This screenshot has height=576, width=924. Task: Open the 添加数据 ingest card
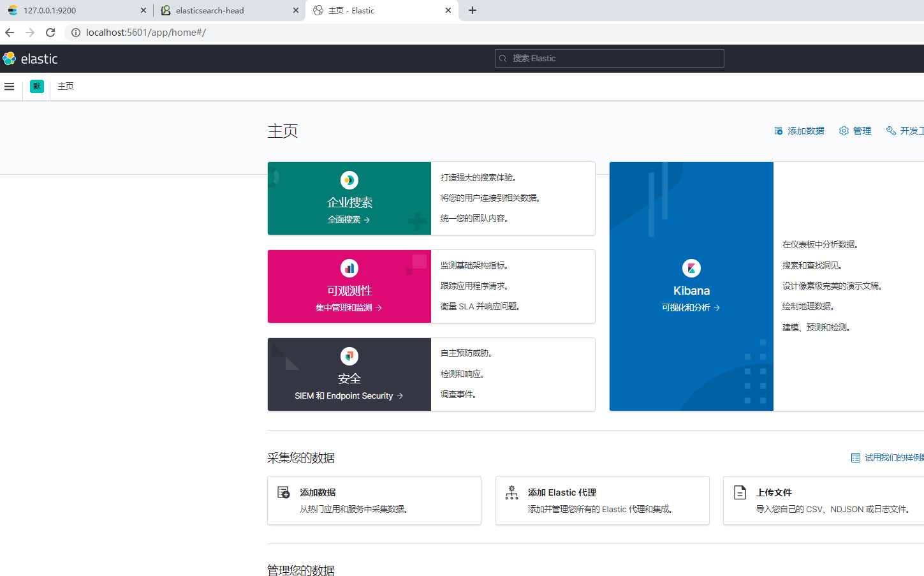[374, 500]
